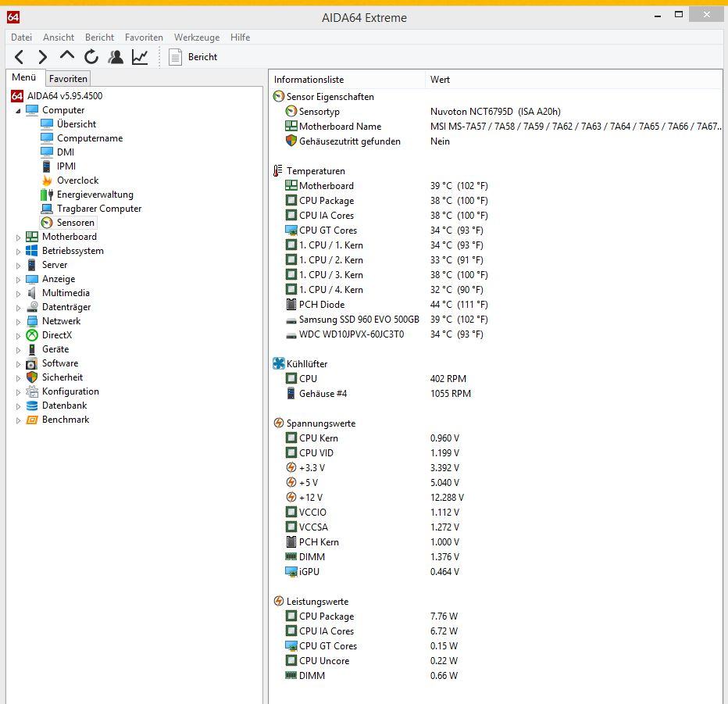Open the Ansicht menu
This screenshot has width=728, height=704.
[59, 38]
